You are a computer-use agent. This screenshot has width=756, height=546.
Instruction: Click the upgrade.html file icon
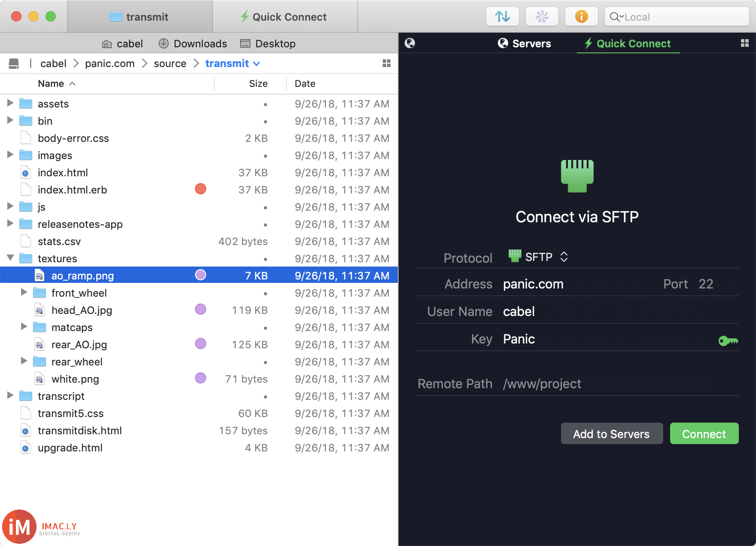tap(26, 448)
